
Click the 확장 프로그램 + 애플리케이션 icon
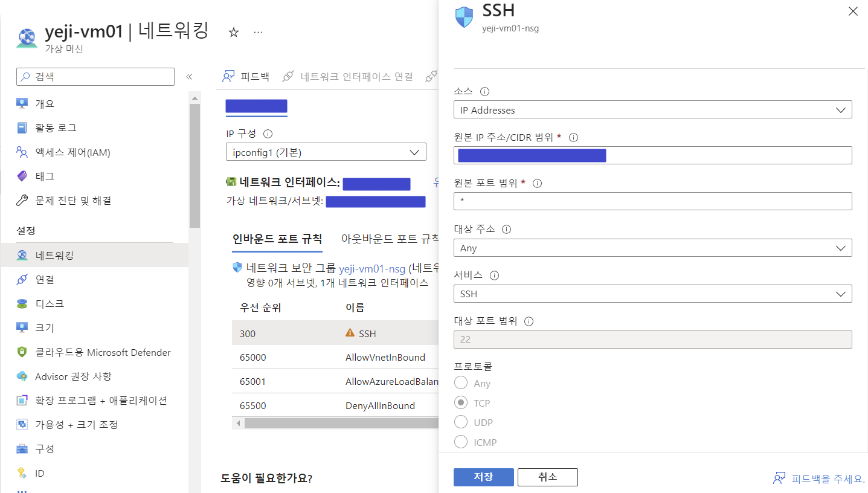[22, 401]
